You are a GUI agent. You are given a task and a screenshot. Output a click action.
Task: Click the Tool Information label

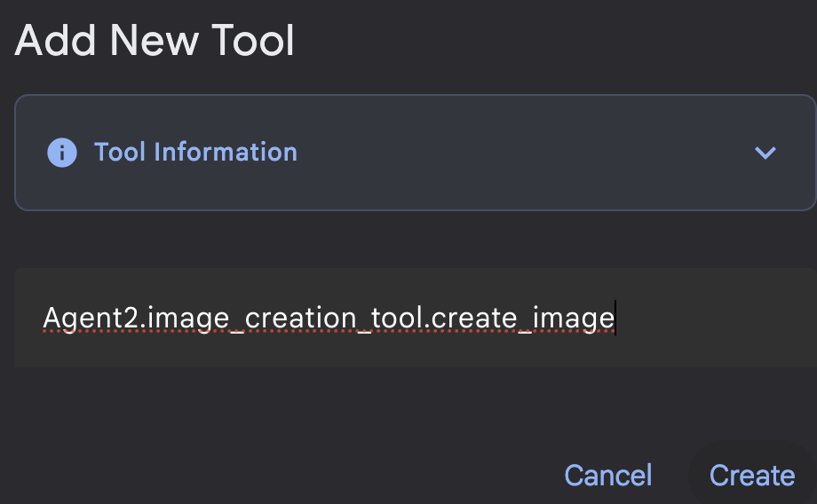click(x=195, y=153)
